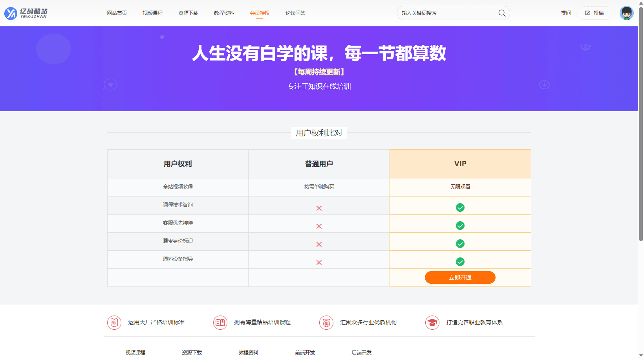
Task: Click the circular down-arrow on the banner right
Action: tap(544, 84)
